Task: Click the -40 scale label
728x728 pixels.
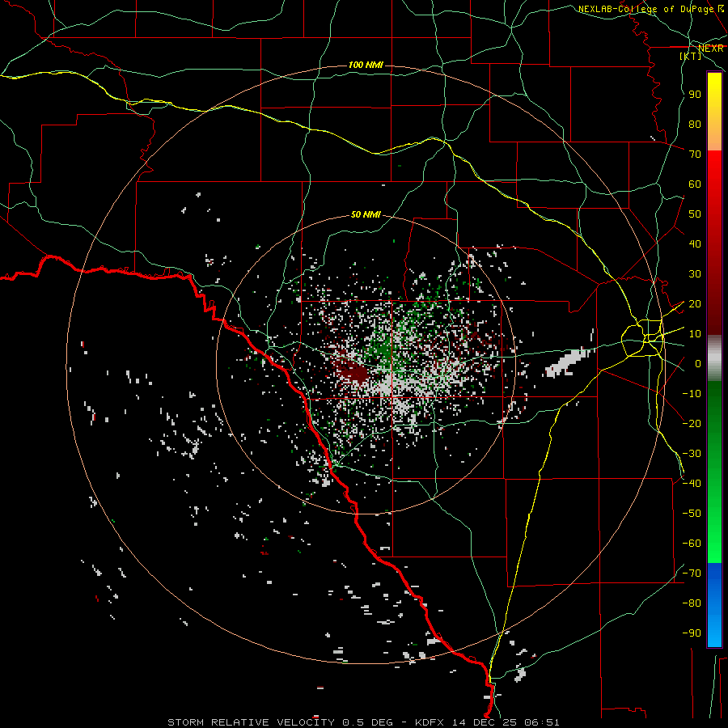Action: coord(692,484)
